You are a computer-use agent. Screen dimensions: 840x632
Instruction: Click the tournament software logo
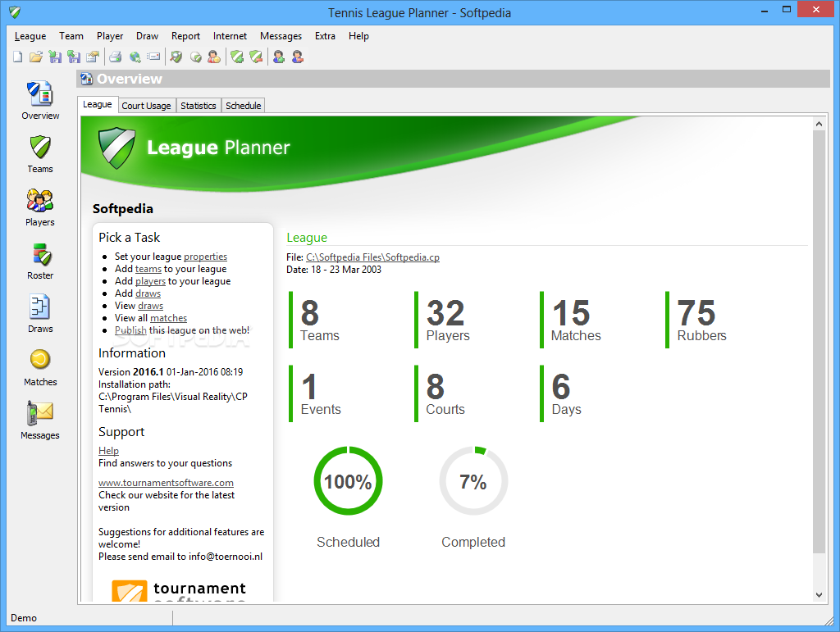(180, 591)
